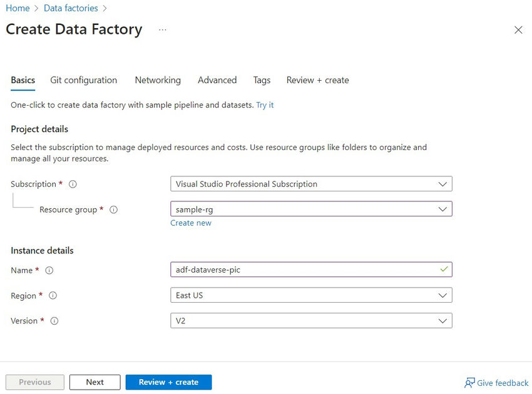Open the Subscription dropdown
This screenshot has height=394, width=532.
coord(311,184)
